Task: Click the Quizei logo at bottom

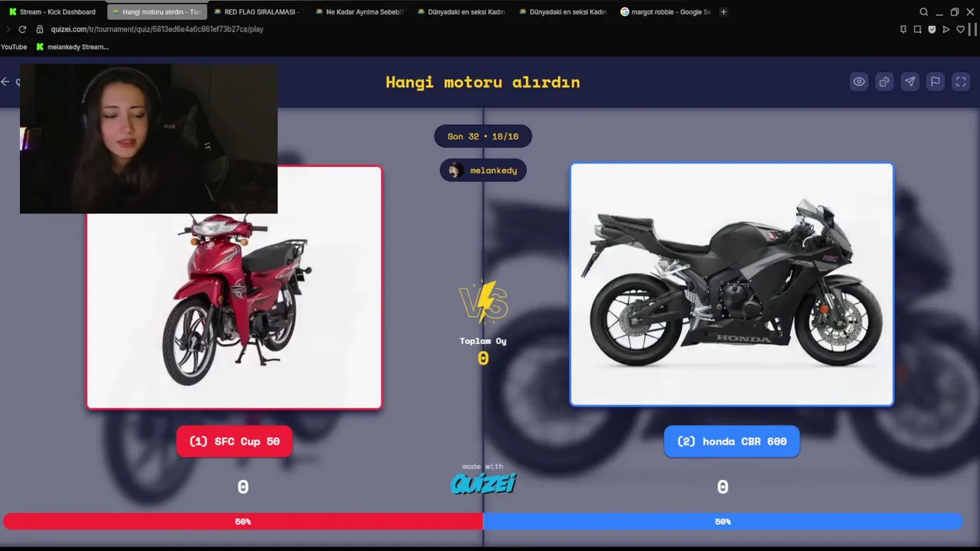Action: tap(483, 484)
